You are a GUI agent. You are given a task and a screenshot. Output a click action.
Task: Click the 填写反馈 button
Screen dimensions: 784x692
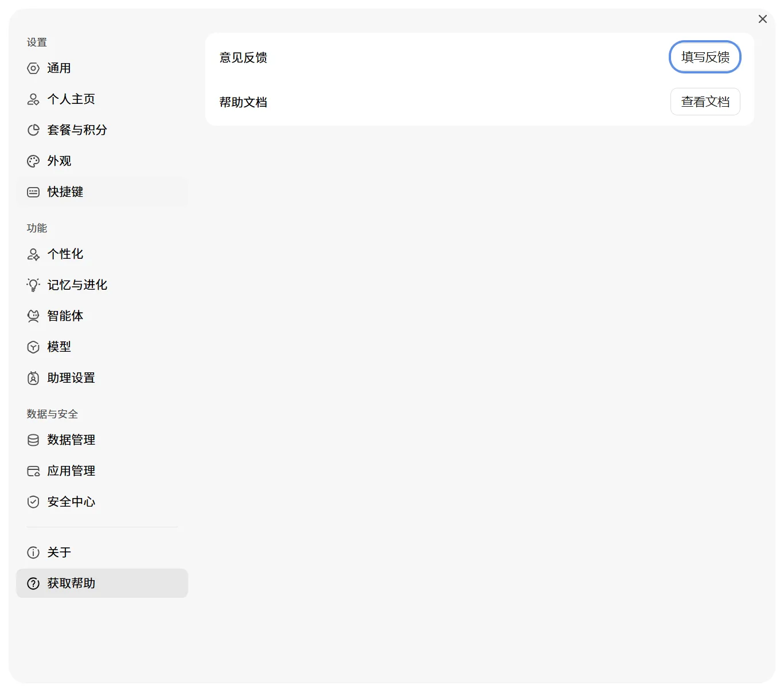(x=705, y=57)
